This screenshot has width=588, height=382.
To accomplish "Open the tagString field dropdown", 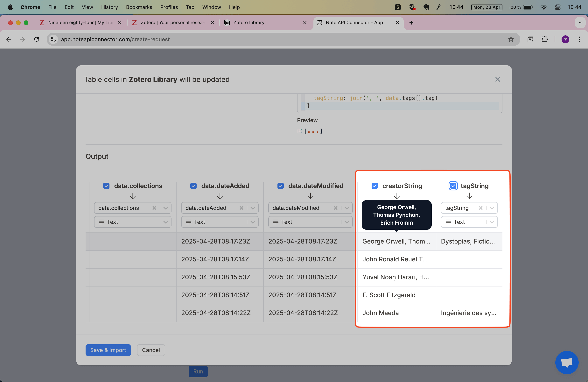I will (492, 208).
